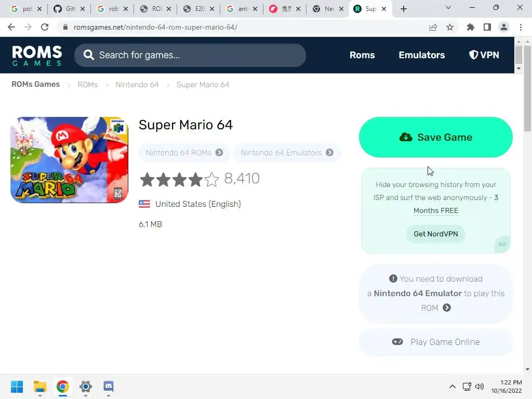Open the Roms nav menu
Viewport: 532px width, 399px height.
pos(362,55)
